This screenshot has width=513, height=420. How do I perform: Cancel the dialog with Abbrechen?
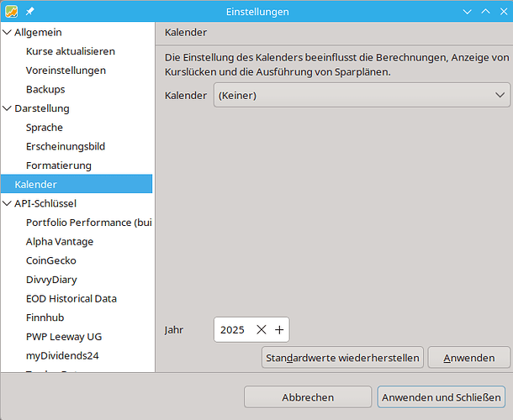[x=308, y=397]
